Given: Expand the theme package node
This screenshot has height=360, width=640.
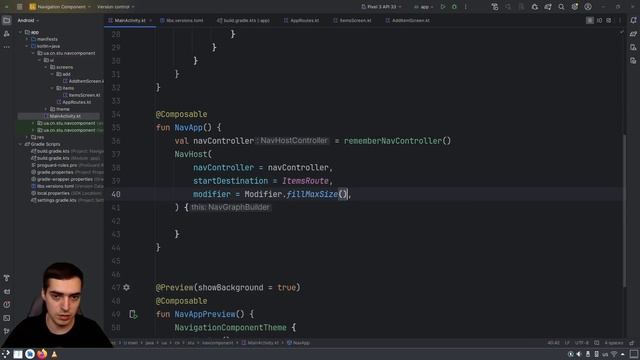Looking at the screenshot, I should pos(46,109).
